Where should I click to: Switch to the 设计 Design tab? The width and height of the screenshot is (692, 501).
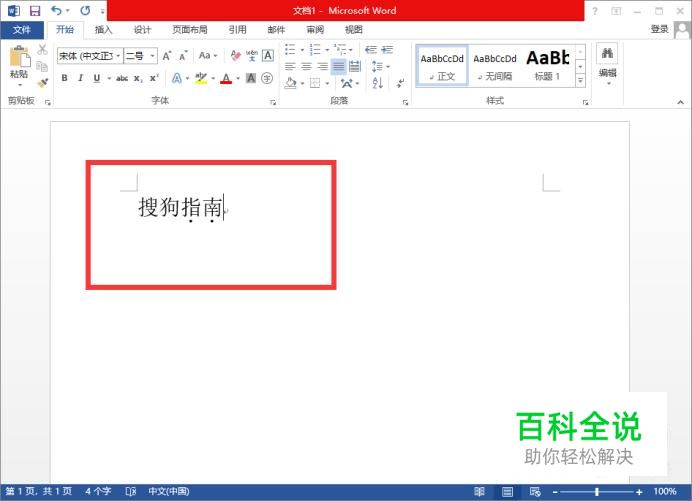pos(142,30)
